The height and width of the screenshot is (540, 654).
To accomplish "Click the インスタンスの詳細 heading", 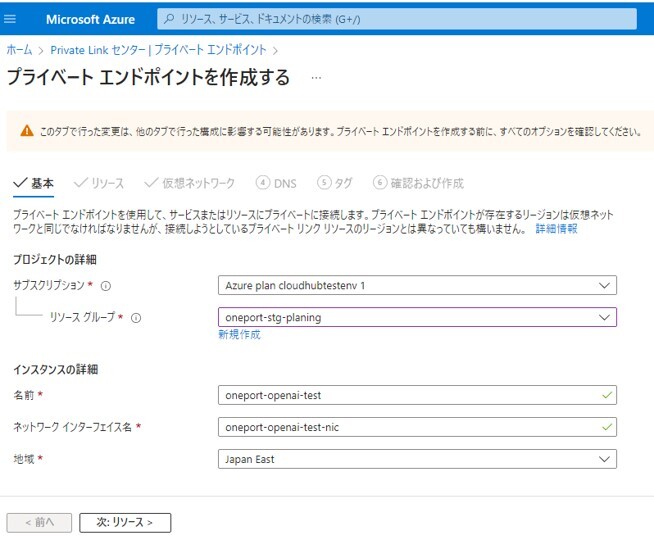I will tap(55, 369).
